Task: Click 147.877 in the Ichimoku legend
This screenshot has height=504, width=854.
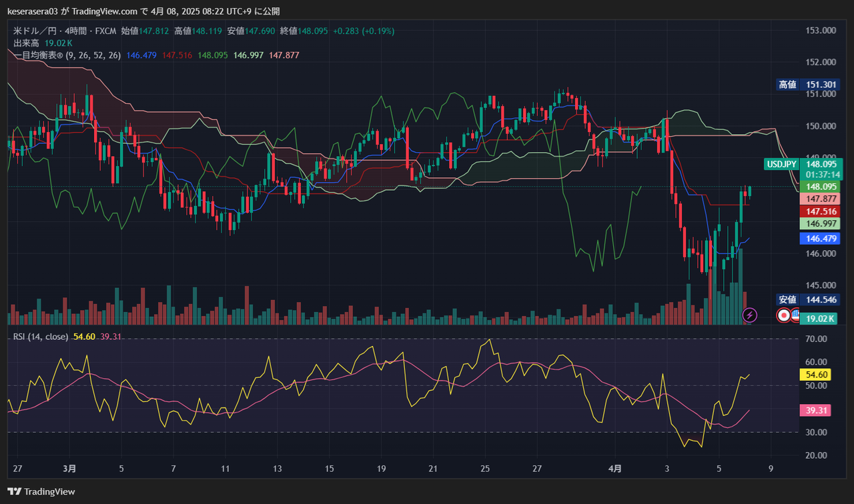Action: (284, 55)
